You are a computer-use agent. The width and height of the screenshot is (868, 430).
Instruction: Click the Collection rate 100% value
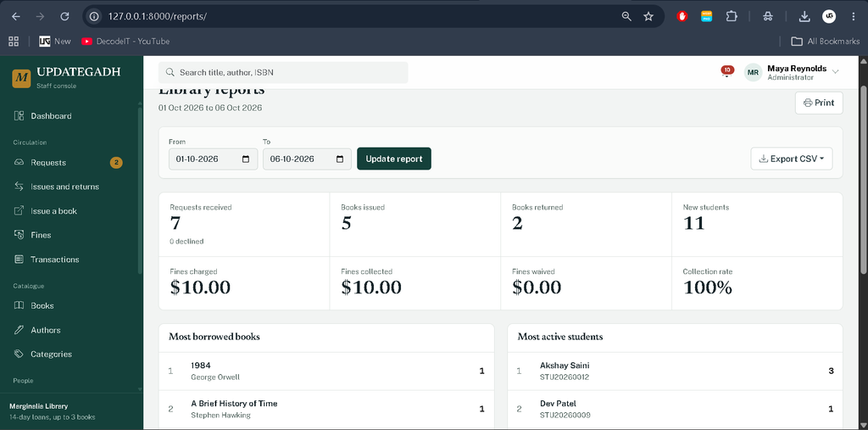click(708, 288)
